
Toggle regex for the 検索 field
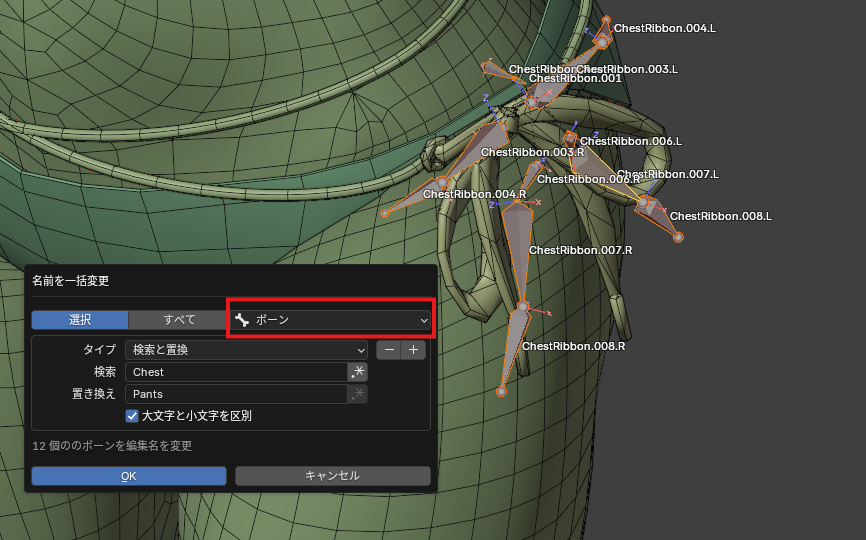(x=358, y=372)
